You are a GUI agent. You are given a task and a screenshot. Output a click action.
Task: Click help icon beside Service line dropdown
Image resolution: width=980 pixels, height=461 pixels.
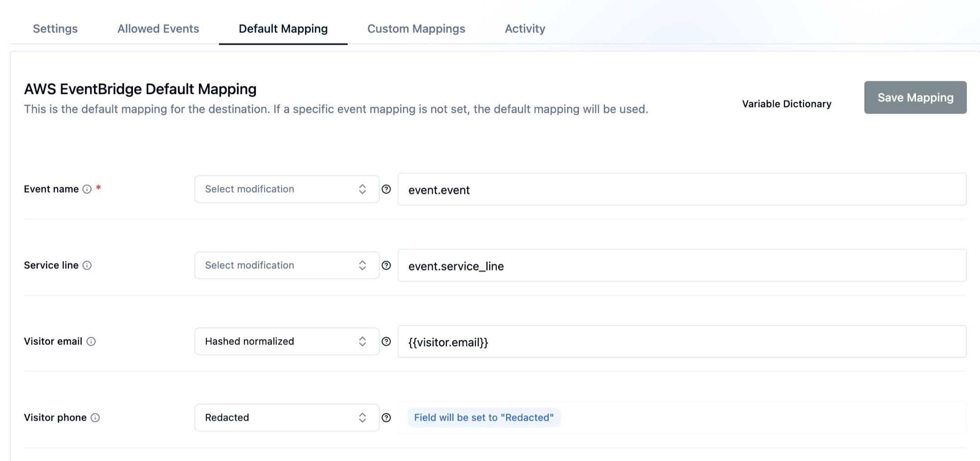click(386, 265)
